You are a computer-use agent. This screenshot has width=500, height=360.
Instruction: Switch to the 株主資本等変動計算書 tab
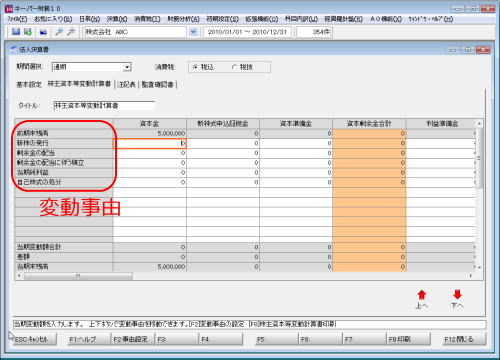pyautogui.click(x=79, y=84)
